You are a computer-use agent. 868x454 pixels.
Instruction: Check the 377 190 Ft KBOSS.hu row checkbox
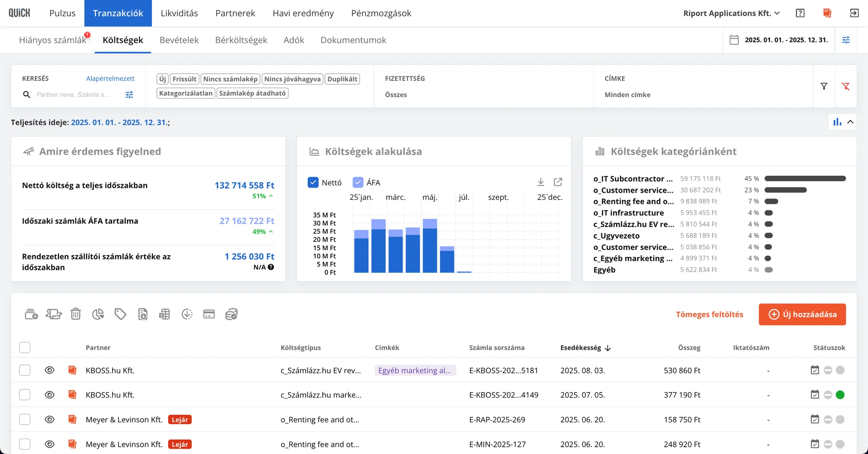point(25,395)
